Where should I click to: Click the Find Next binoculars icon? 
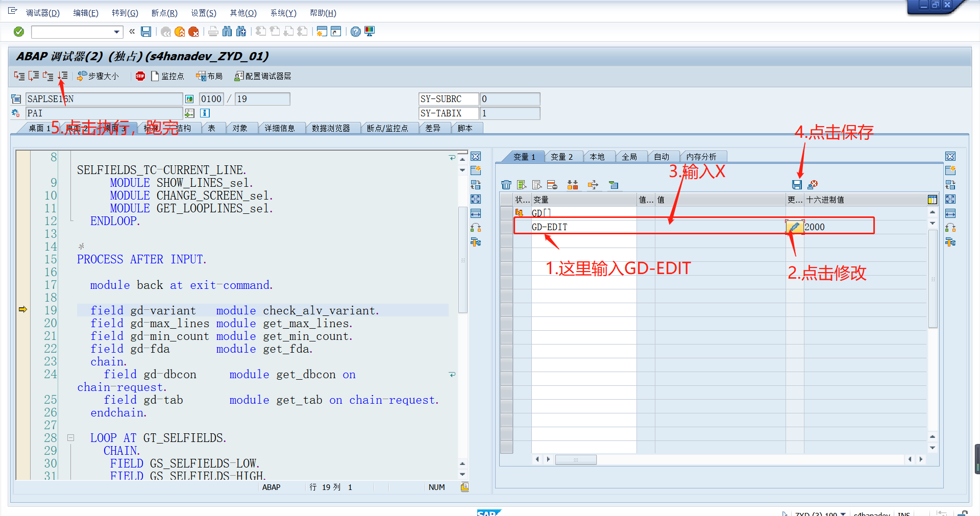[x=241, y=32]
